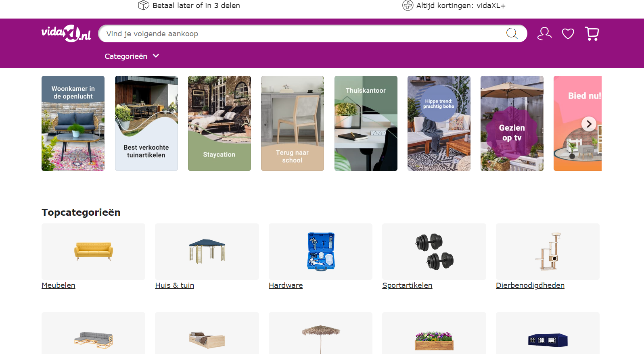Image resolution: width=644 pixels, height=354 pixels.
Task: Open the Huis & tuin link
Action: 175,285
